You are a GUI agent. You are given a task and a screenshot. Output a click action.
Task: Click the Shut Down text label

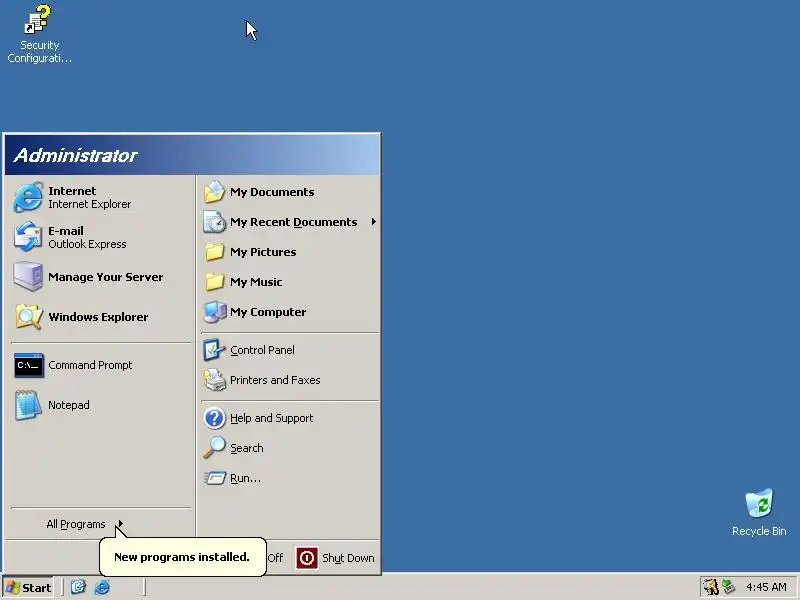coord(348,558)
